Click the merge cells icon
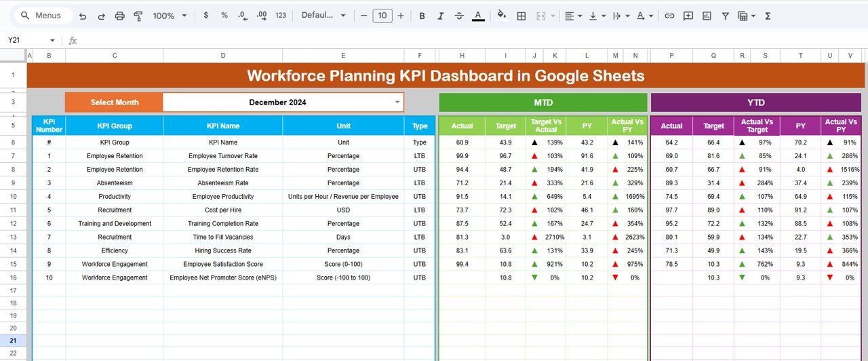The height and width of the screenshot is (361, 868). [541, 16]
